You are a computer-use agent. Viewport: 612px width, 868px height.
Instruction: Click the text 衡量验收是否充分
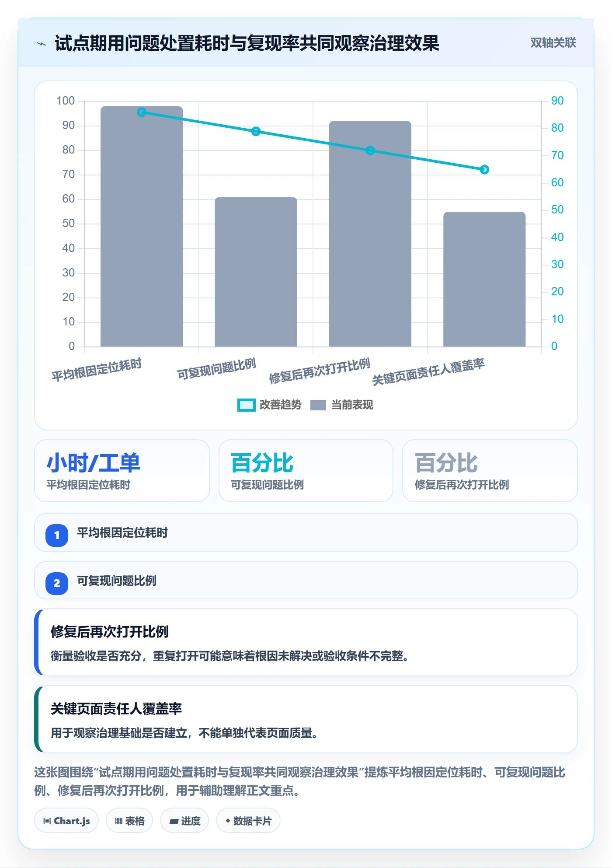96,656
